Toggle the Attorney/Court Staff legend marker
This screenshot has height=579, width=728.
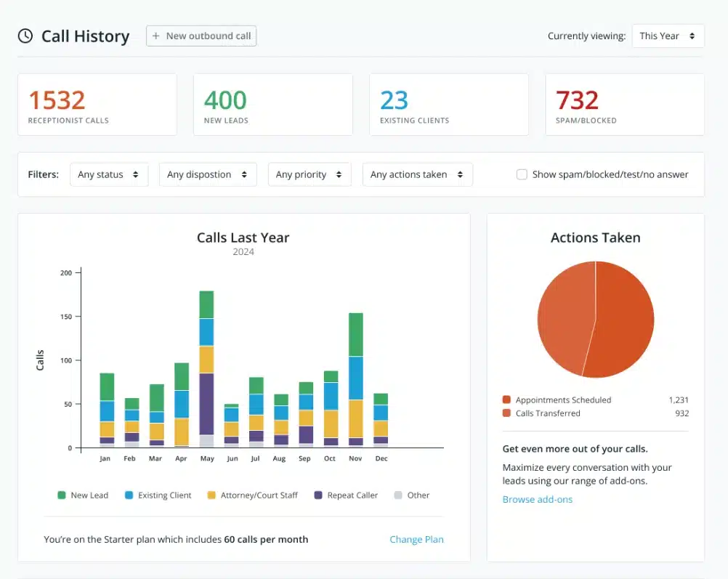coord(211,495)
